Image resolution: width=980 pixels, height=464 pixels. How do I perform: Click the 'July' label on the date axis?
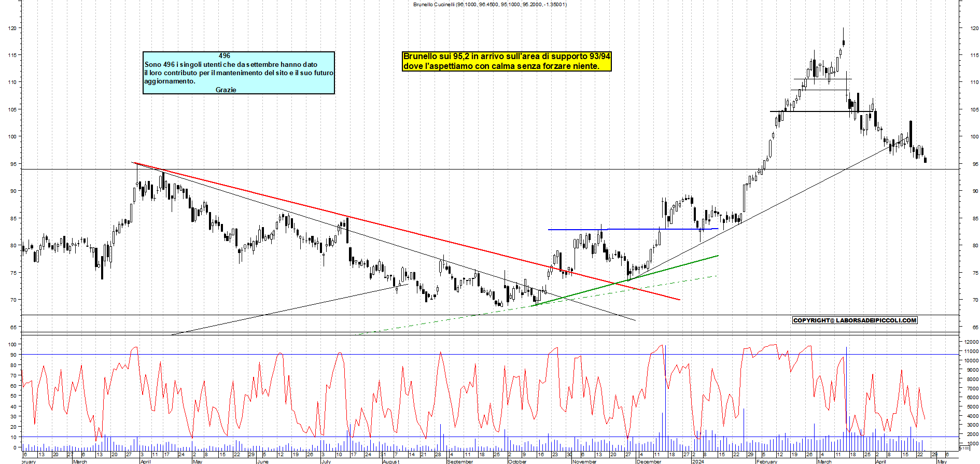[326, 461]
